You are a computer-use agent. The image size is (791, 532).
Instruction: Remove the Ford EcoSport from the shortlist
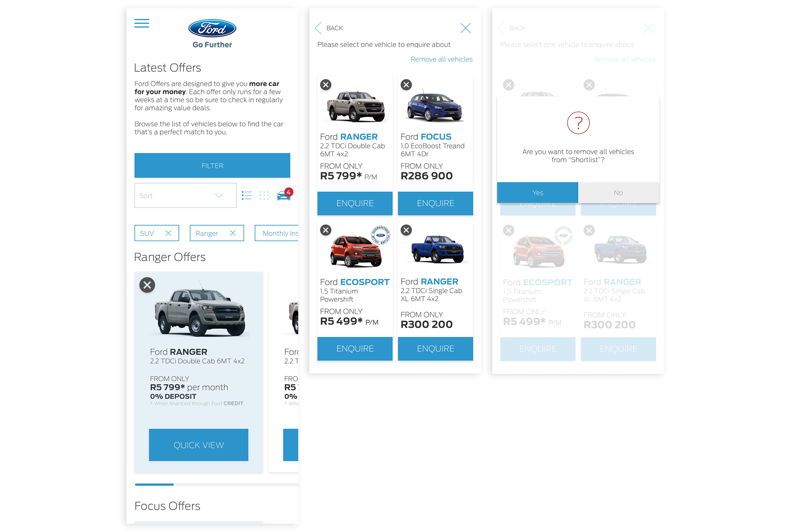326,230
